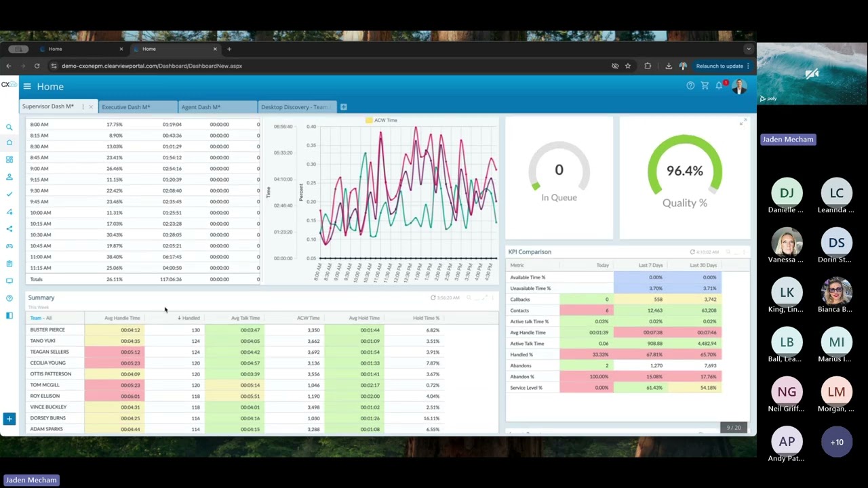This screenshot has height=488, width=868.
Task: Select the TEAGAN SELLERS row name
Action: pyautogui.click(x=49, y=352)
